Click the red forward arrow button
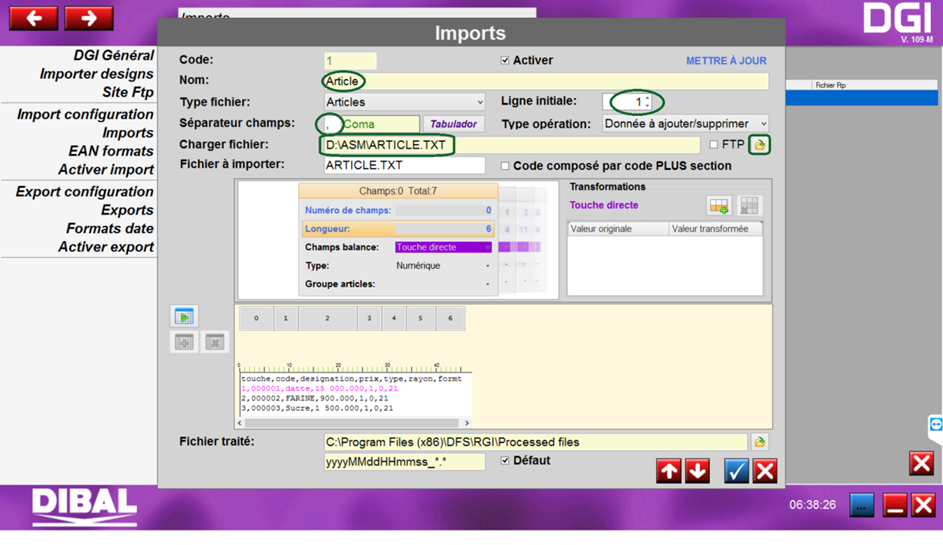The width and height of the screenshot is (943, 545). click(x=88, y=18)
